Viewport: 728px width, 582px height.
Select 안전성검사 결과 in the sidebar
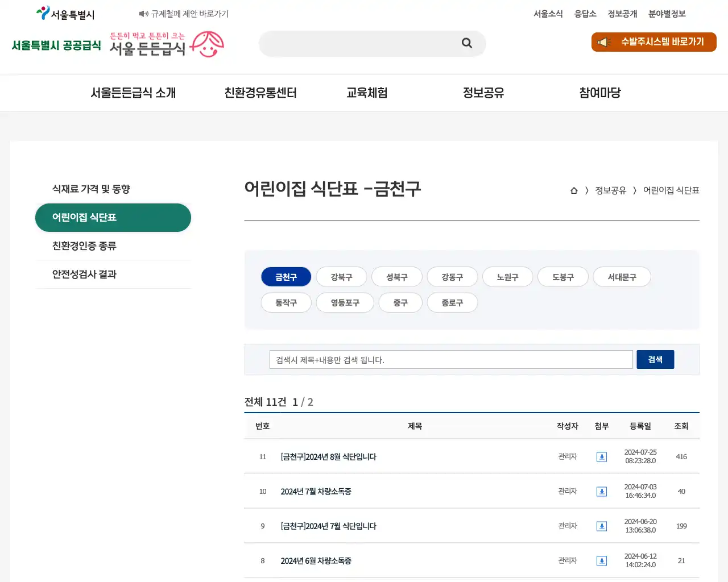click(x=84, y=274)
